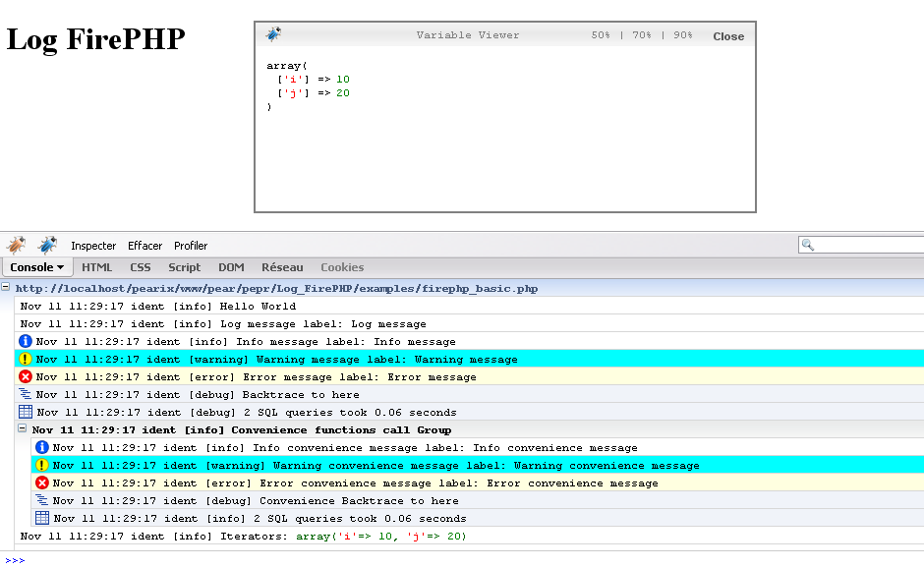Viewport: 924px width, 568px height.
Task: Click the info '2 SQL queries took 0.06 seconds' text
Action: pyautogui.click(x=360, y=519)
